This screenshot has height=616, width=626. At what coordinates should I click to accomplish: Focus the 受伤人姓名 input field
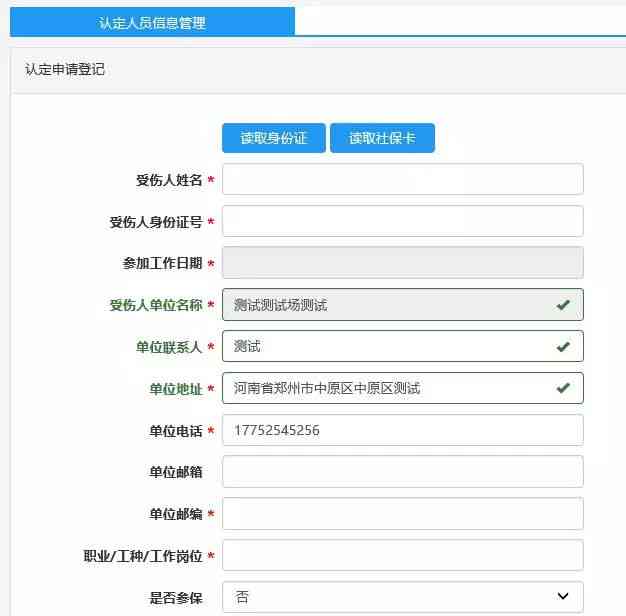(x=402, y=179)
